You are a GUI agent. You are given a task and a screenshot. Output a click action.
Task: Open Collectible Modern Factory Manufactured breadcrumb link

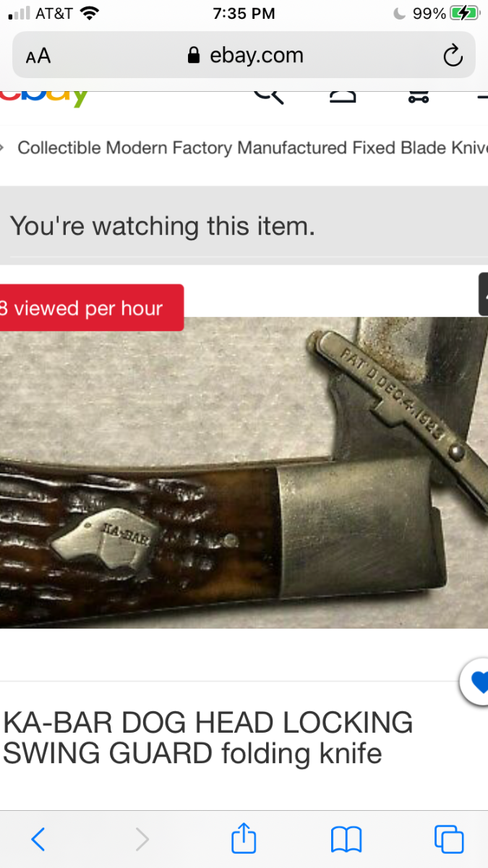point(252,148)
